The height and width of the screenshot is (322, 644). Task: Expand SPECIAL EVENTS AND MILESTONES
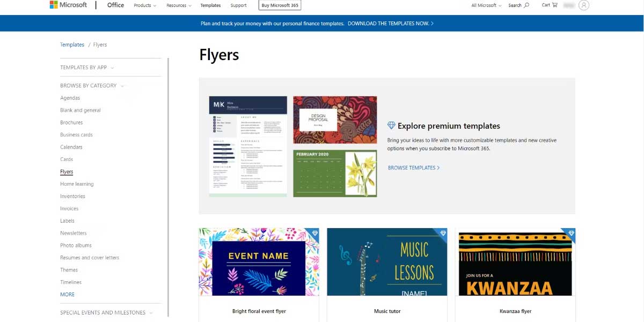click(x=103, y=312)
